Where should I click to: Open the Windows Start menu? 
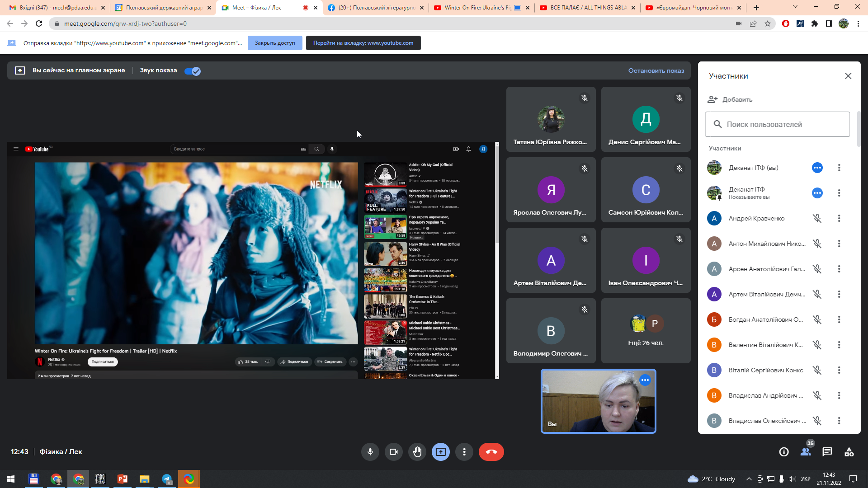click(11, 479)
